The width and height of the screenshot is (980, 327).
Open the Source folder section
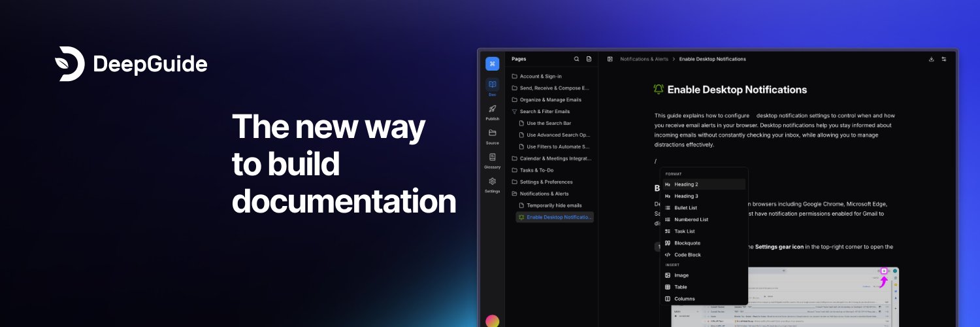[x=492, y=135]
